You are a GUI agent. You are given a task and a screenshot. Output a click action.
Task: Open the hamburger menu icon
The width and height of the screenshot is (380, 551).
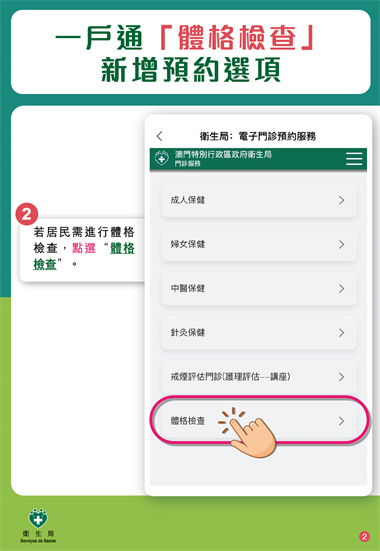pyautogui.click(x=354, y=159)
